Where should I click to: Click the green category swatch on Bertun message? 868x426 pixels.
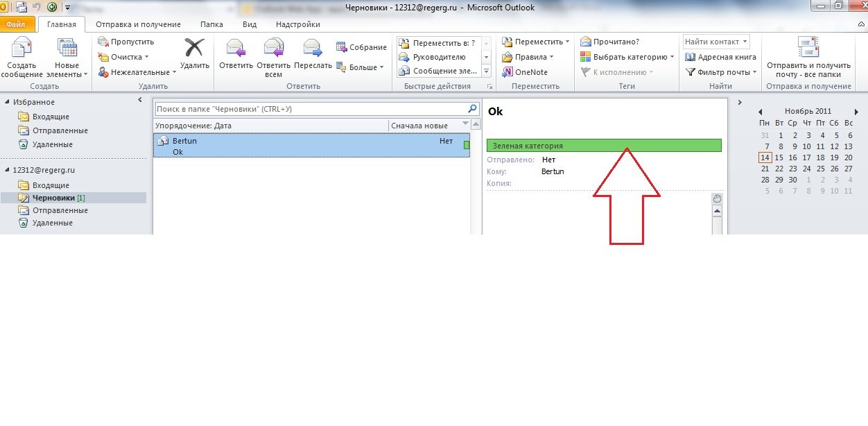[x=466, y=145]
